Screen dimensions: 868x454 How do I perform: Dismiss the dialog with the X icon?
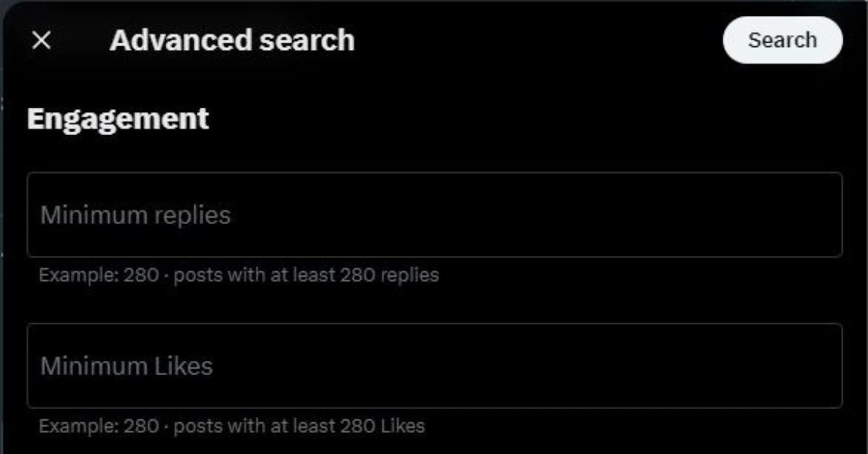pos(42,40)
